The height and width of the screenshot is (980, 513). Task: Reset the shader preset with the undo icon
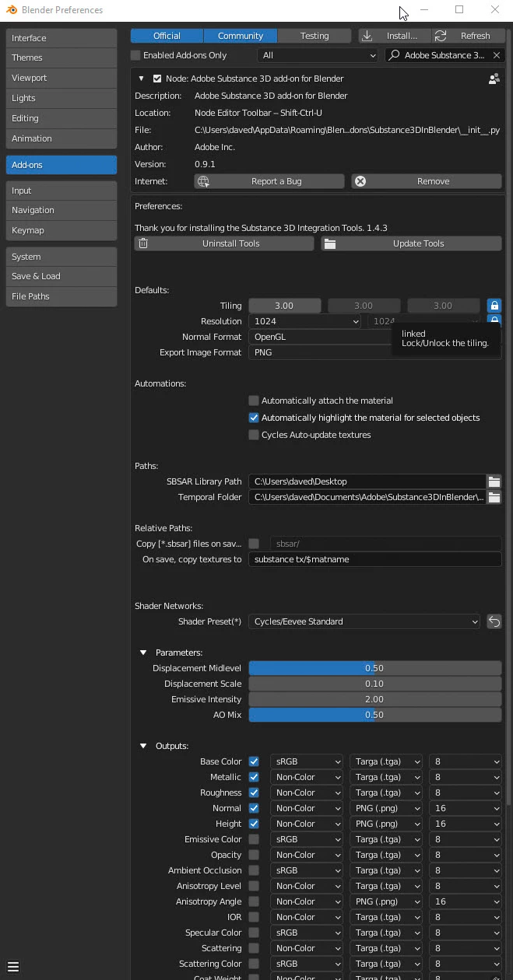click(x=494, y=621)
